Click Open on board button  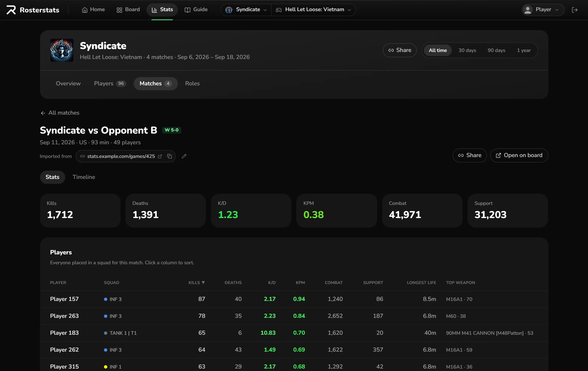[519, 155]
